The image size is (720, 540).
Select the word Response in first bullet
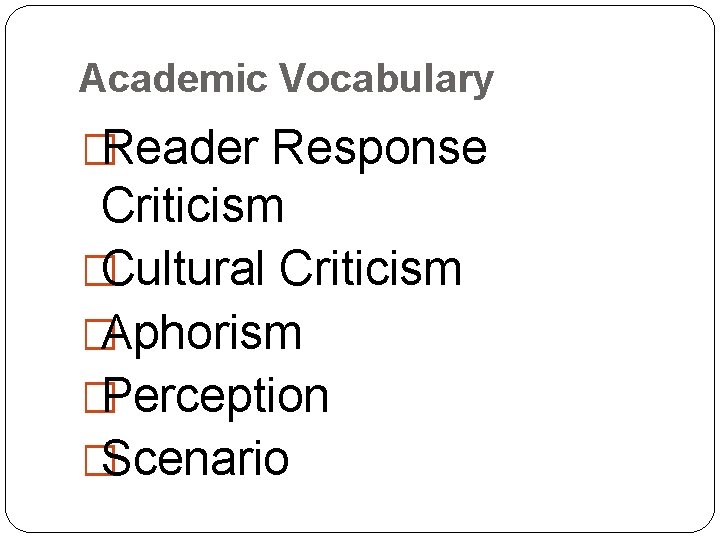coord(380,151)
